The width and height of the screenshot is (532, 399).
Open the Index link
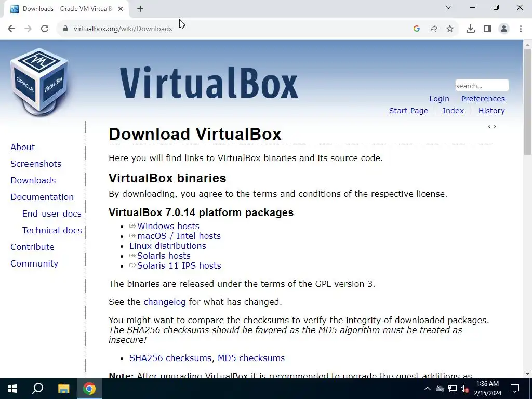click(x=453, y=111)
